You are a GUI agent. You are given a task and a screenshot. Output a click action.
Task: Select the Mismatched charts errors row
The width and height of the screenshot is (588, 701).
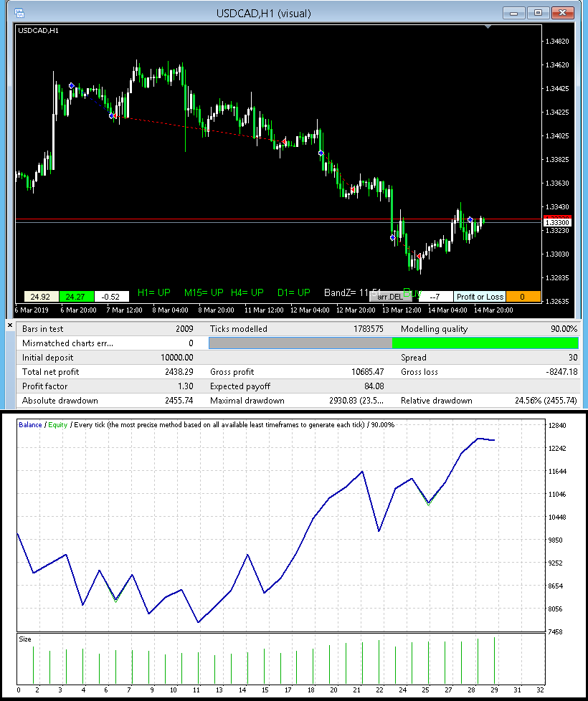point(109,343)
